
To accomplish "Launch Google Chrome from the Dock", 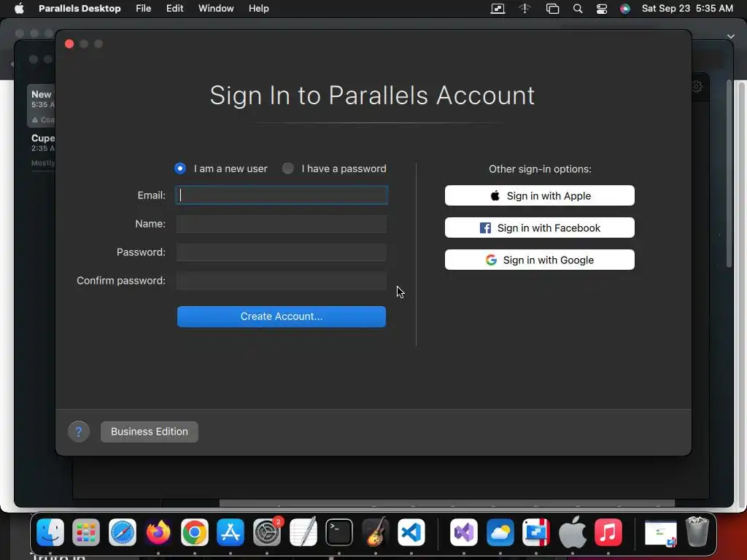I will tap(194, 532).
